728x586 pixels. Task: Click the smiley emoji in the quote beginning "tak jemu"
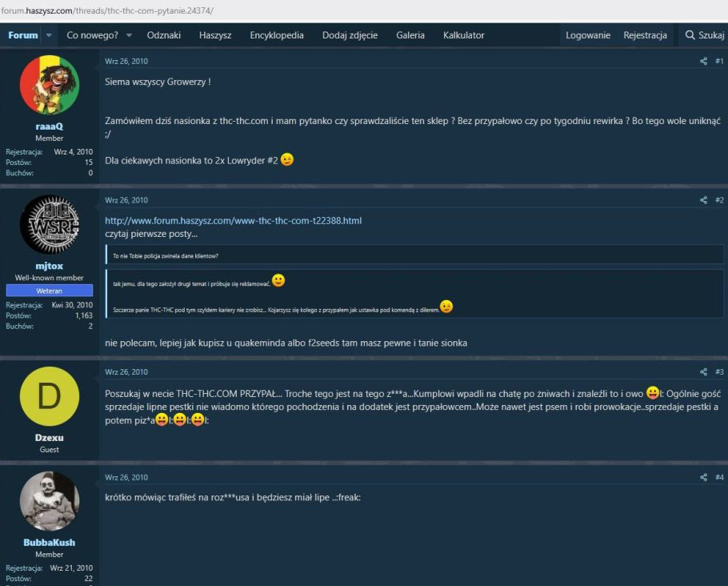point(278,281)
